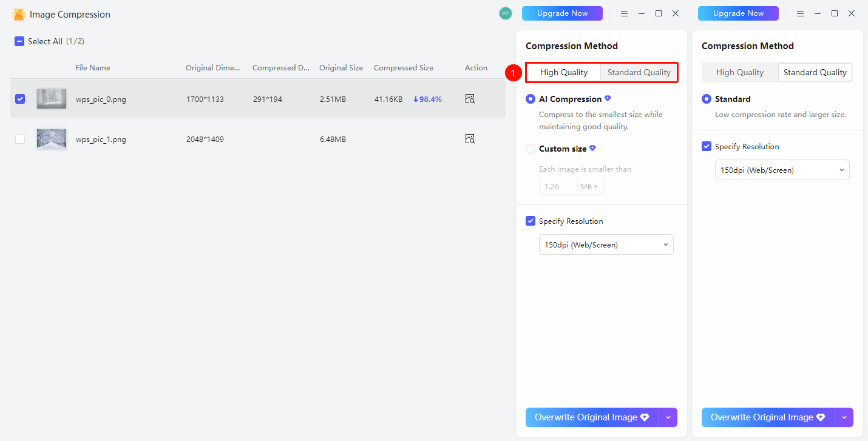Click the 6.48MB original size cell

click(333, 140)
